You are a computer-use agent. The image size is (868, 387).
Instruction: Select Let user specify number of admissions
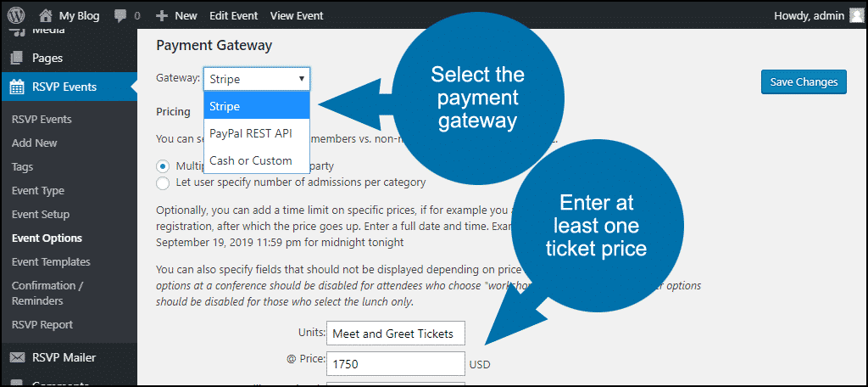point(163,182)
